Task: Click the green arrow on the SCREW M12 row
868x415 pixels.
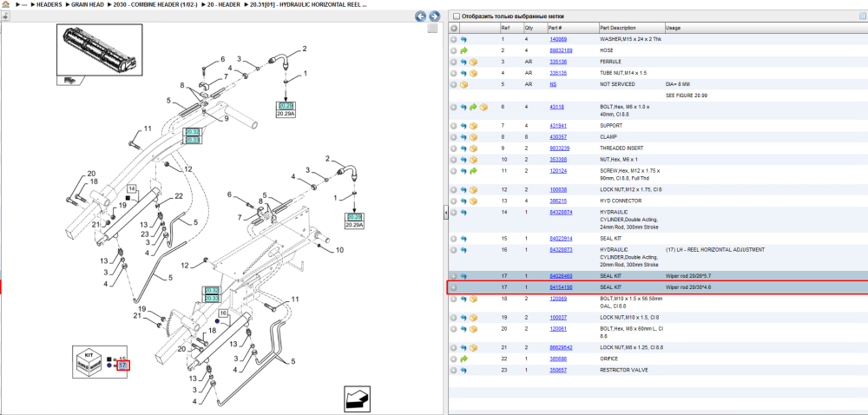Action: coord(473,171)
